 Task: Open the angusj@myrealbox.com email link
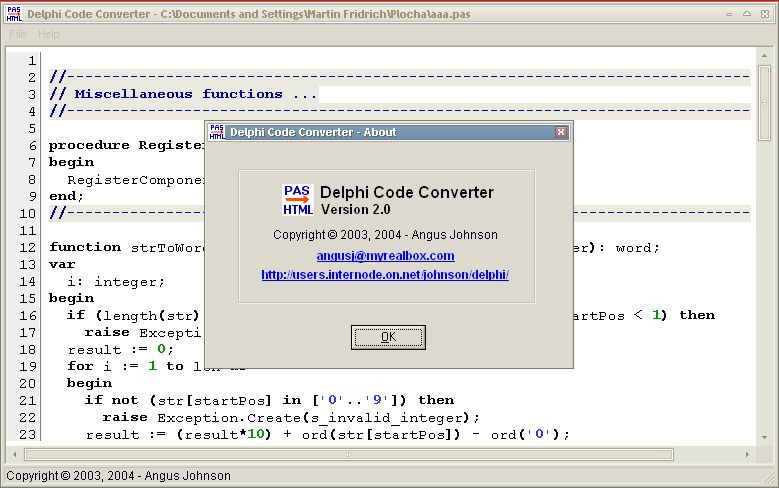click(386, 255)
